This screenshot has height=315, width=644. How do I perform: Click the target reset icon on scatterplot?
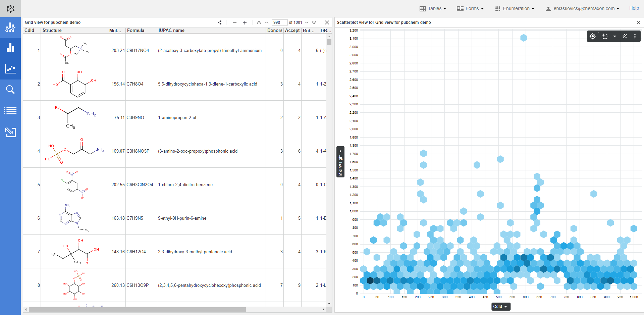click(593, 36)
